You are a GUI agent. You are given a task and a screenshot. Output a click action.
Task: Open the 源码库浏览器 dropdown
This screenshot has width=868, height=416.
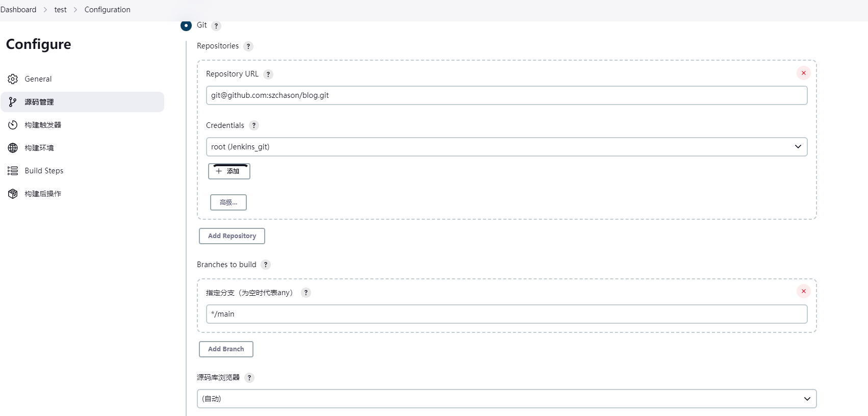coord(506,399)
